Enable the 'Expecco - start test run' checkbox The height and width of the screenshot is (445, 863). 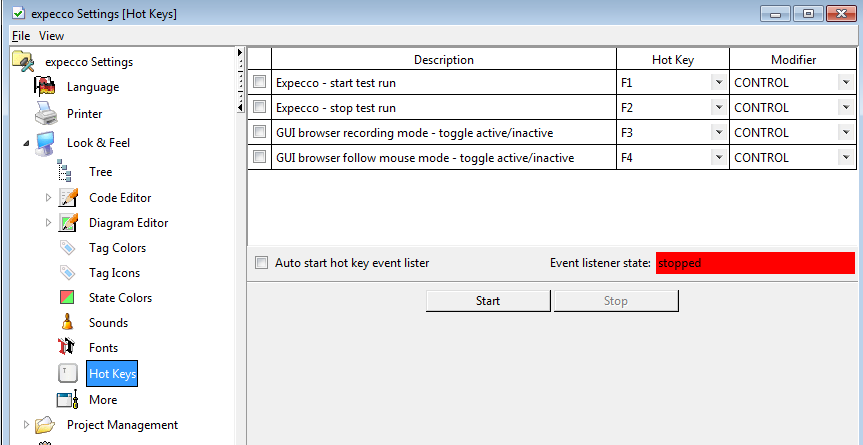coord(260,83)
